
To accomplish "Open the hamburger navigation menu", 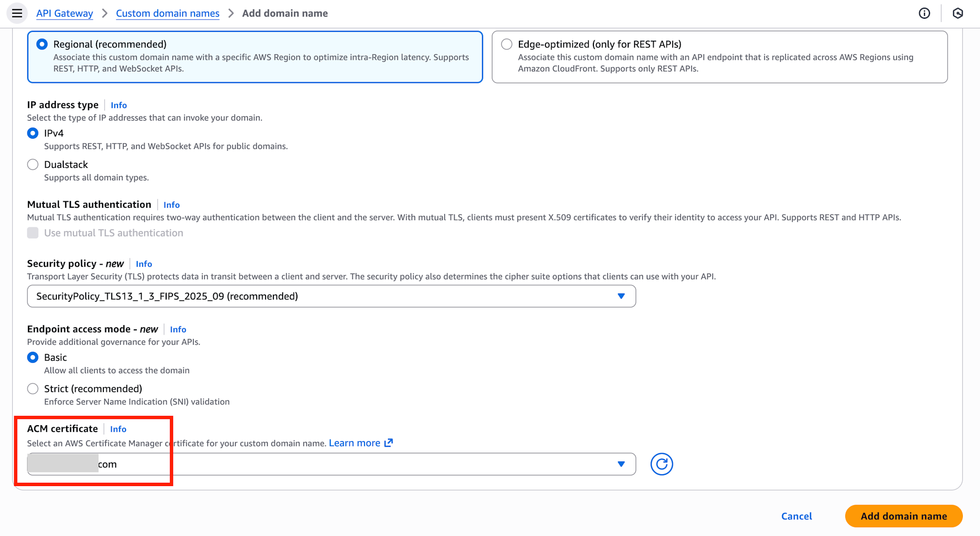I will pos(17,13).
